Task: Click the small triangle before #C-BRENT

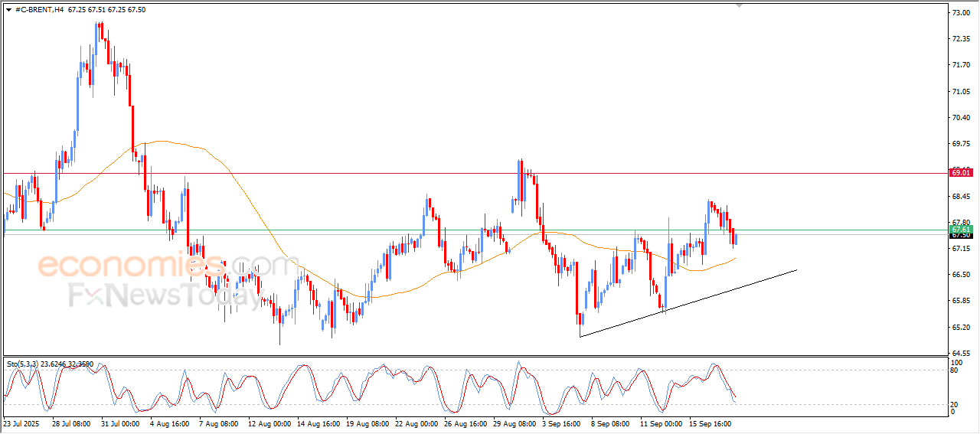Action: (x=8, y=10)
